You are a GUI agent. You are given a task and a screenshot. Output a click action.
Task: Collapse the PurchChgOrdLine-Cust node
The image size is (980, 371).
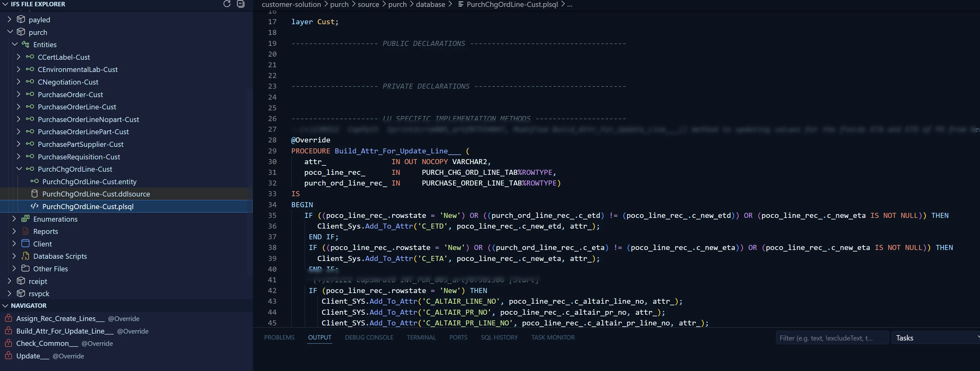click(19, 169)
